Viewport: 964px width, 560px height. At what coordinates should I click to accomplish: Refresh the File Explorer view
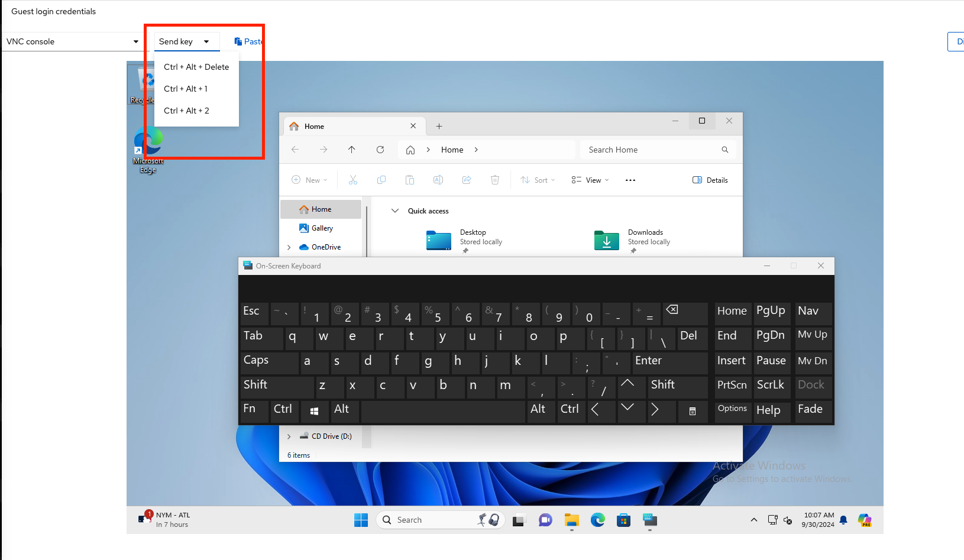click(x=380, y=150)
